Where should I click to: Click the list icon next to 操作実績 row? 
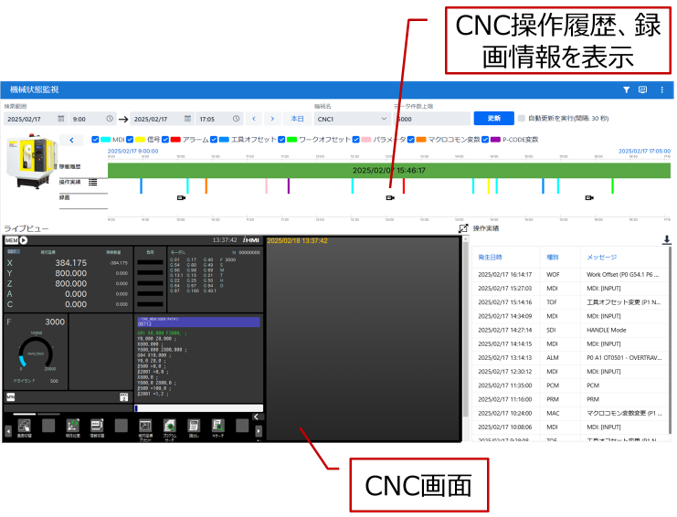(93, 183)
